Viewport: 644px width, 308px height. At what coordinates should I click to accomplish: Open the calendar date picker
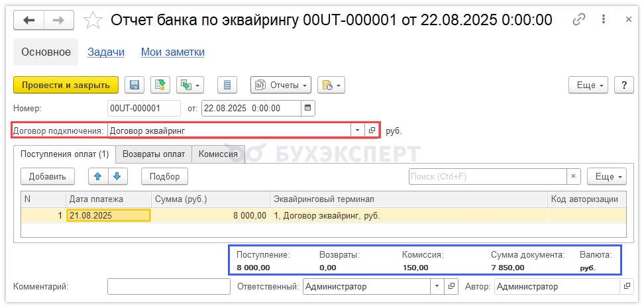tap(307, 109)
